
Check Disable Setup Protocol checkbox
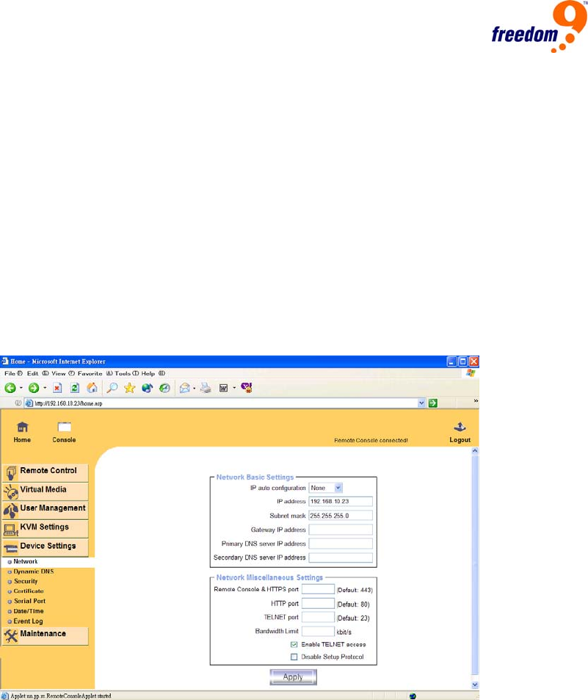[294, 657]
